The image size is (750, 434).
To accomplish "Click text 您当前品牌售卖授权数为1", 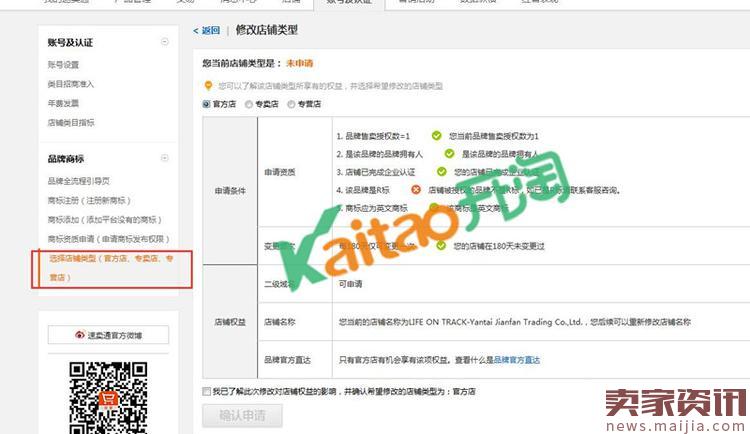I will coord(494,136).
